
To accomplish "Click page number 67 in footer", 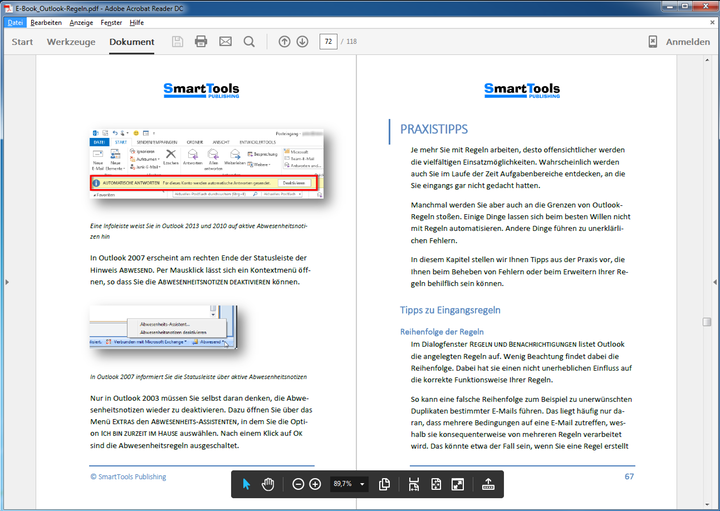I will tap(629, 477).
